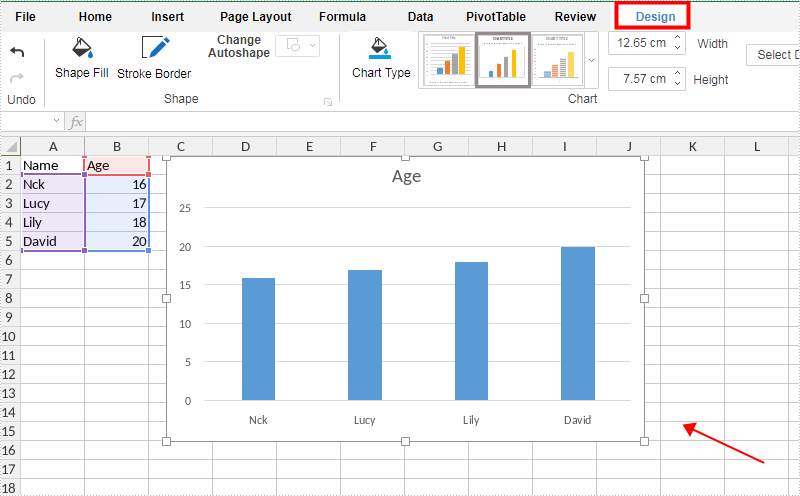Expand the chart styles gallery arrow
This screenshot has width=800, height=496.
click(592, 60)
